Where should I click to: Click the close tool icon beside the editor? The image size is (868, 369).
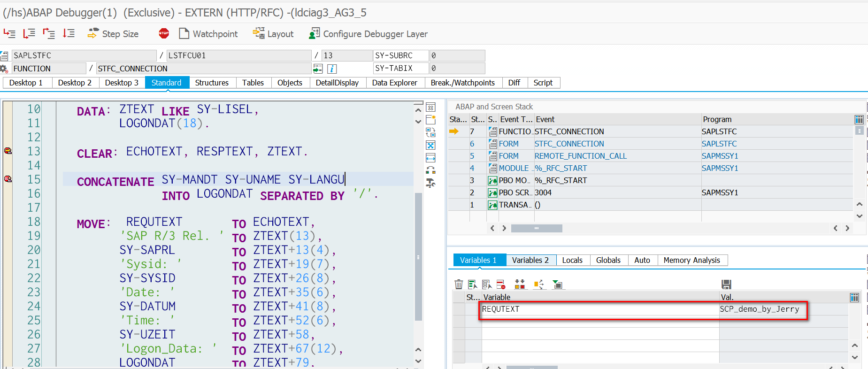coord(430,108)
